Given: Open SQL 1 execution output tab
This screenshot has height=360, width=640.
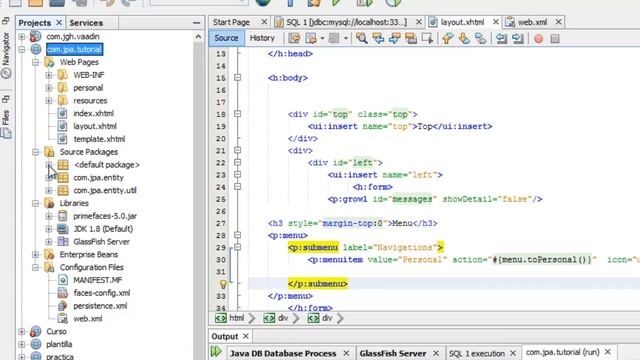Looking at the screenshot, I should click(x=477, y=353).
